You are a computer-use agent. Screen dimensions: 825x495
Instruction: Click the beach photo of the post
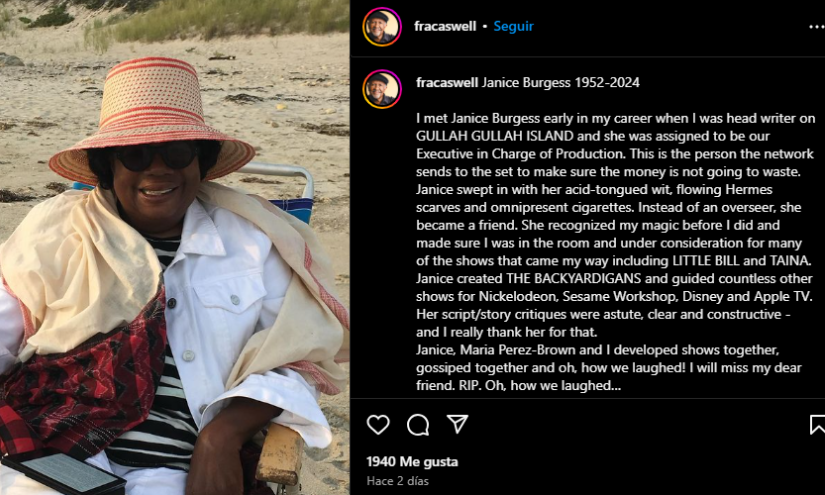coord(174,247)
